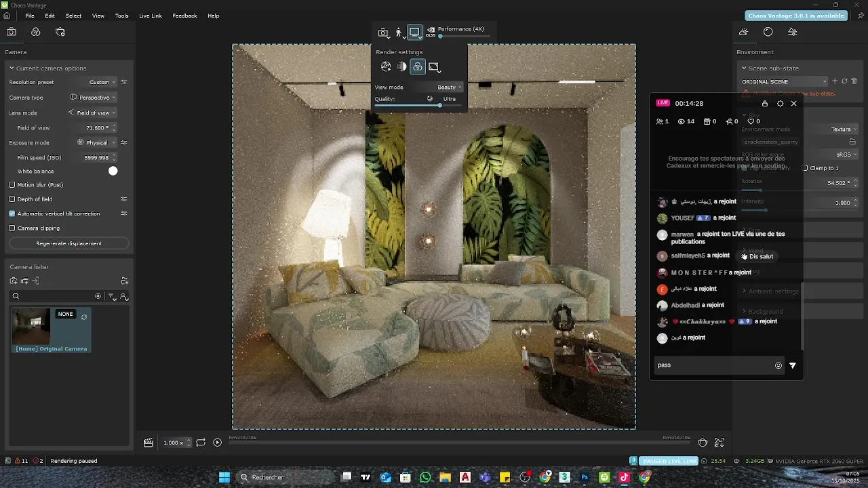Open Lens mode Field of view dropdown
868x488 pixels.
[x=93, y=113]
